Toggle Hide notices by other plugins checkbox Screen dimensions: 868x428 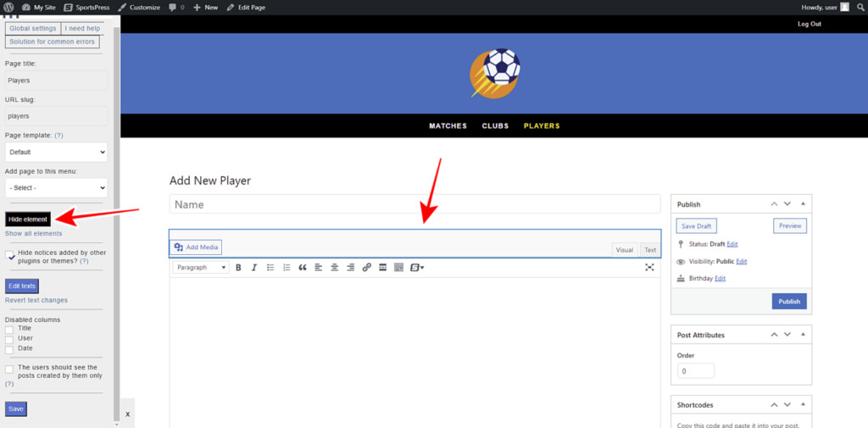click(x=9, y=255)
